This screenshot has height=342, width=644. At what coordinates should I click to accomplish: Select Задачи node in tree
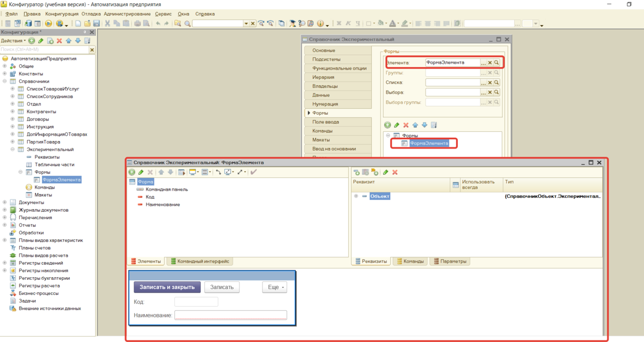tap(27, 301)
